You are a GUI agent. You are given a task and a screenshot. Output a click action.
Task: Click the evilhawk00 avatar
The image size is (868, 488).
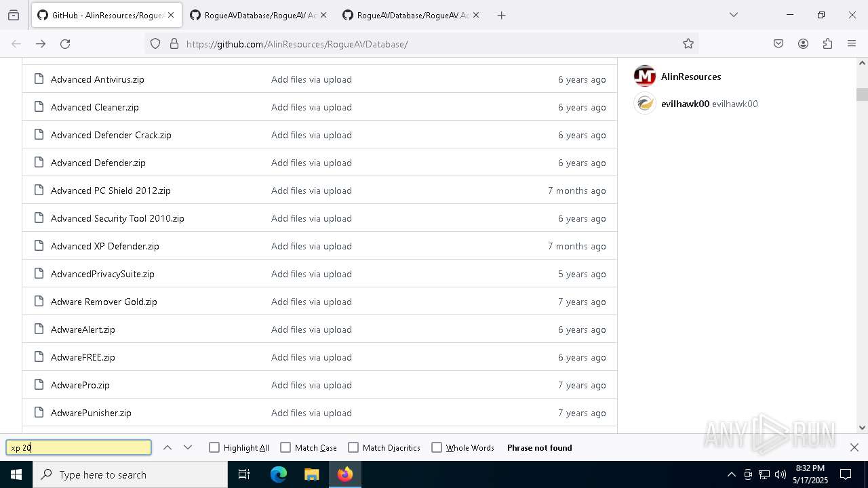645,103
